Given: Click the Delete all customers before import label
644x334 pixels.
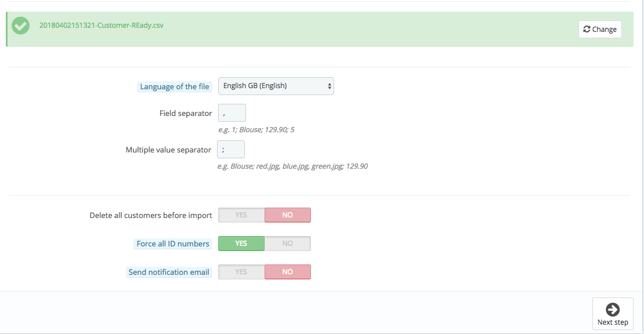Looking at the screenshot, I should 151,215.
